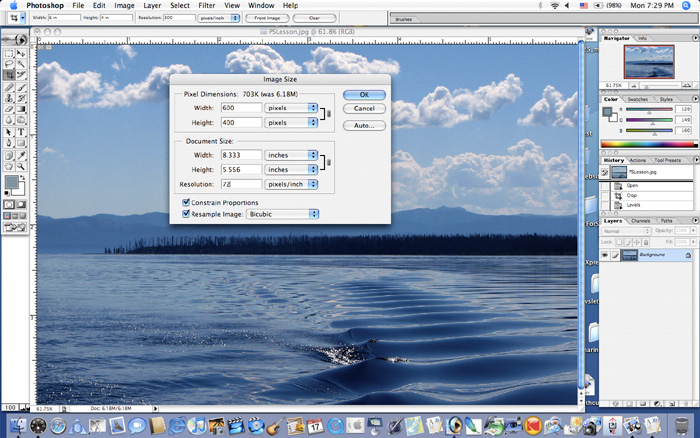
Task: Select the Crop tool in the toolbox
Action: (9, 75)
